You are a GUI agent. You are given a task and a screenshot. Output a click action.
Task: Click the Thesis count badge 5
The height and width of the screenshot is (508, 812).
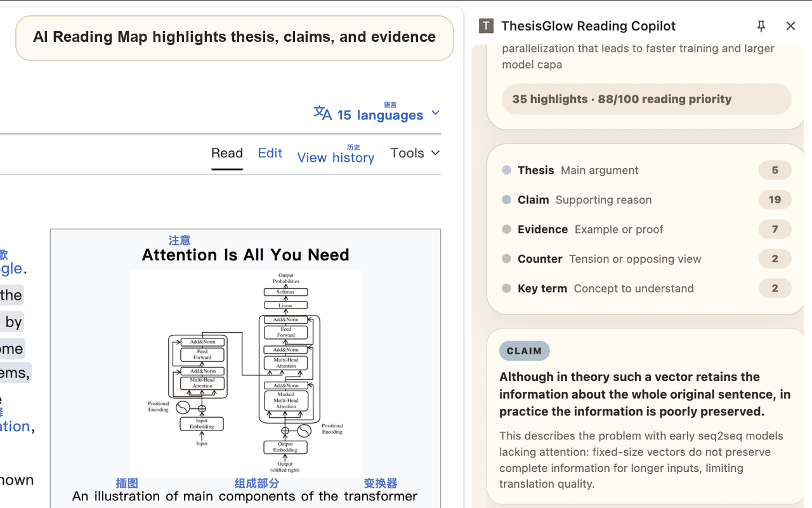pyautogui.click(x=775, y=170)
